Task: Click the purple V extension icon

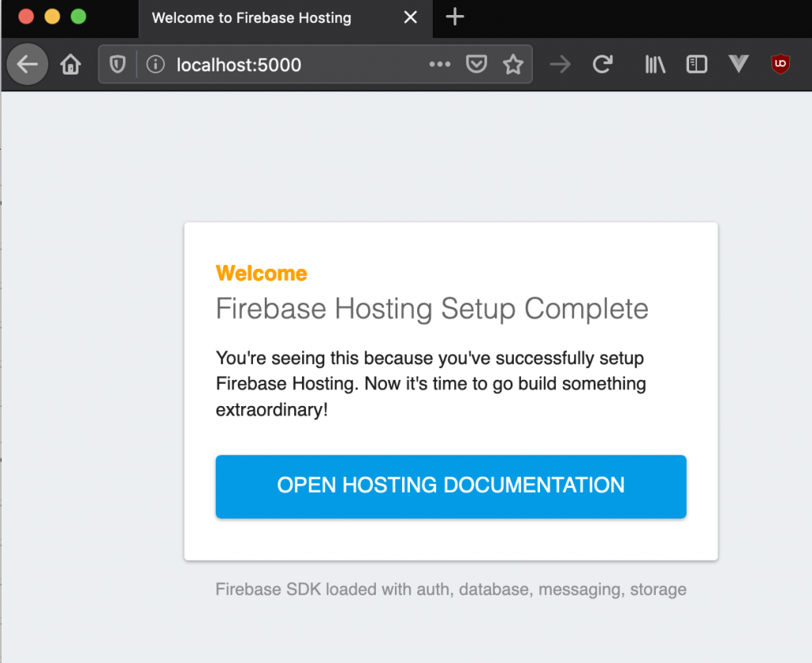Action: click(x=738, y=64)
